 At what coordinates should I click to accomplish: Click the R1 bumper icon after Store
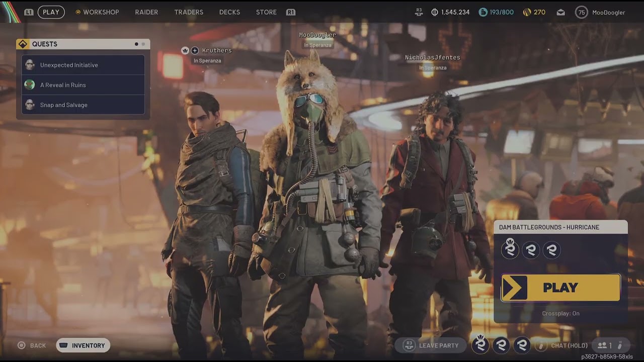(290, 12)
